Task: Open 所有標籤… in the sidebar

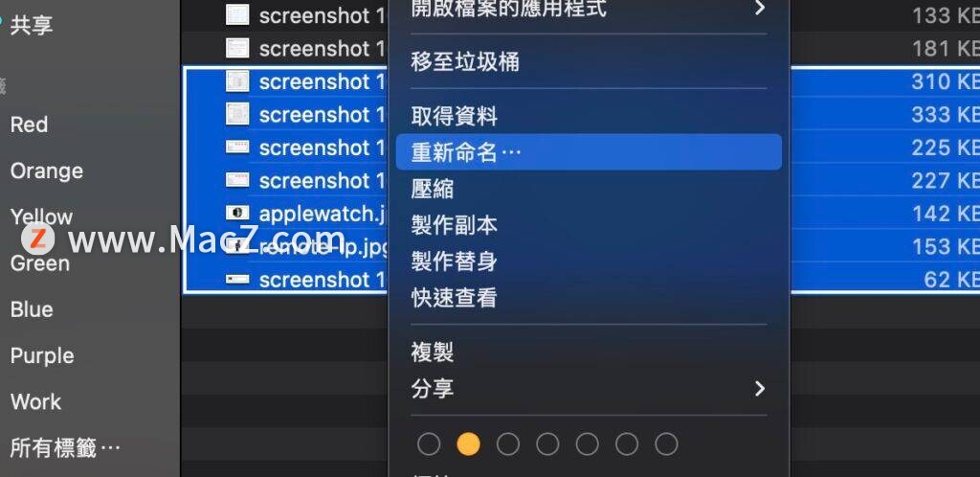Action: click(65, 447)
